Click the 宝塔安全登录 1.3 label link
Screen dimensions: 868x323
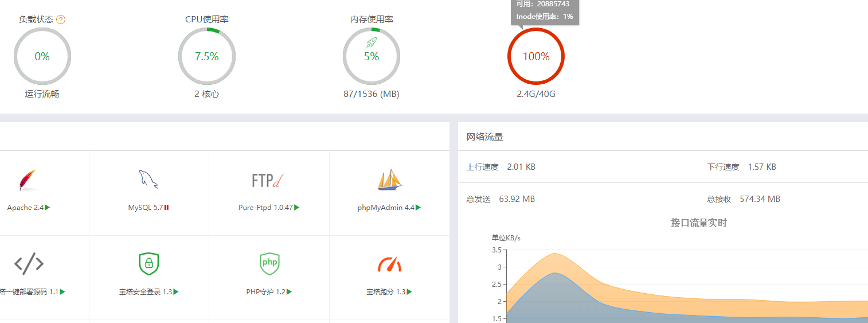(146, 292)
